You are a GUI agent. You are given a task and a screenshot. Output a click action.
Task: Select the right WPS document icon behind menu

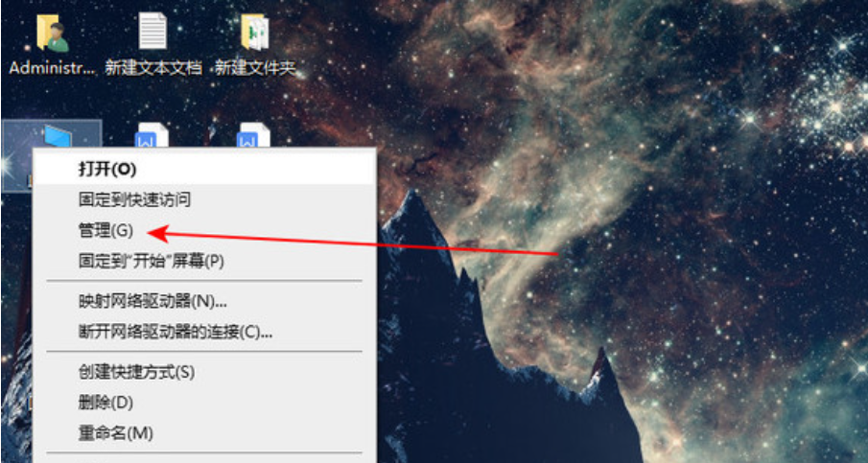pos(253,135)
